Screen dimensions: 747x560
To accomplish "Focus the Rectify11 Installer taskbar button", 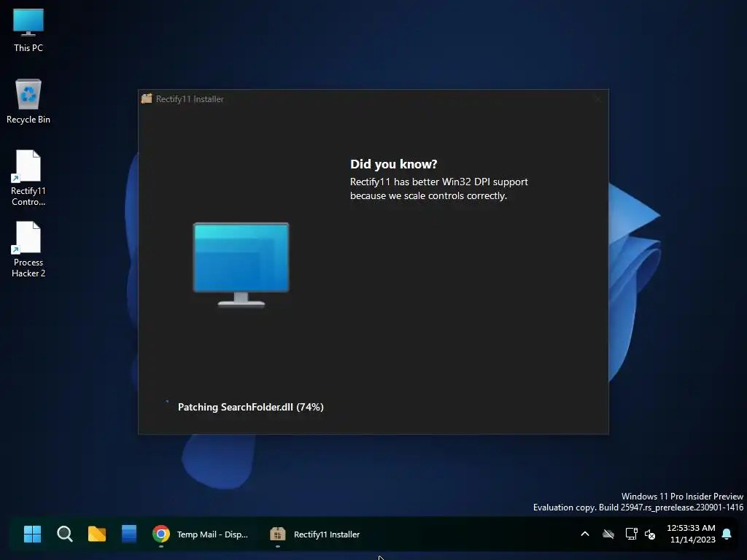I will pos(315,534).
